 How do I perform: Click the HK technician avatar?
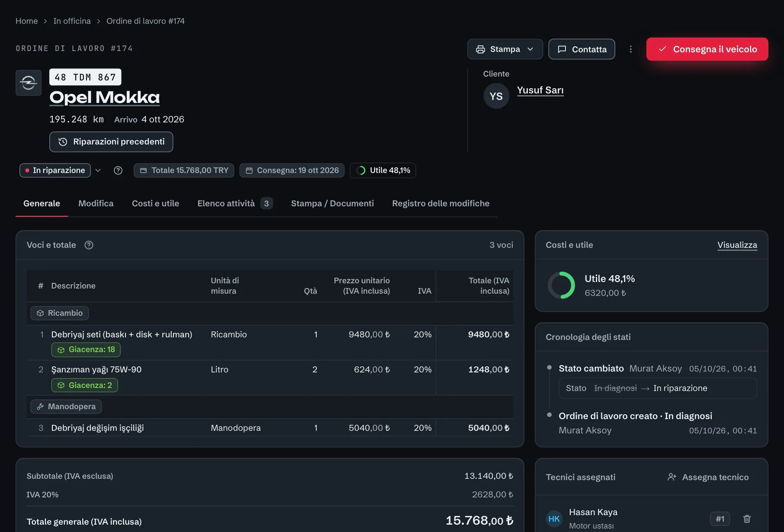pyautogui.click(x=554, y=519)
